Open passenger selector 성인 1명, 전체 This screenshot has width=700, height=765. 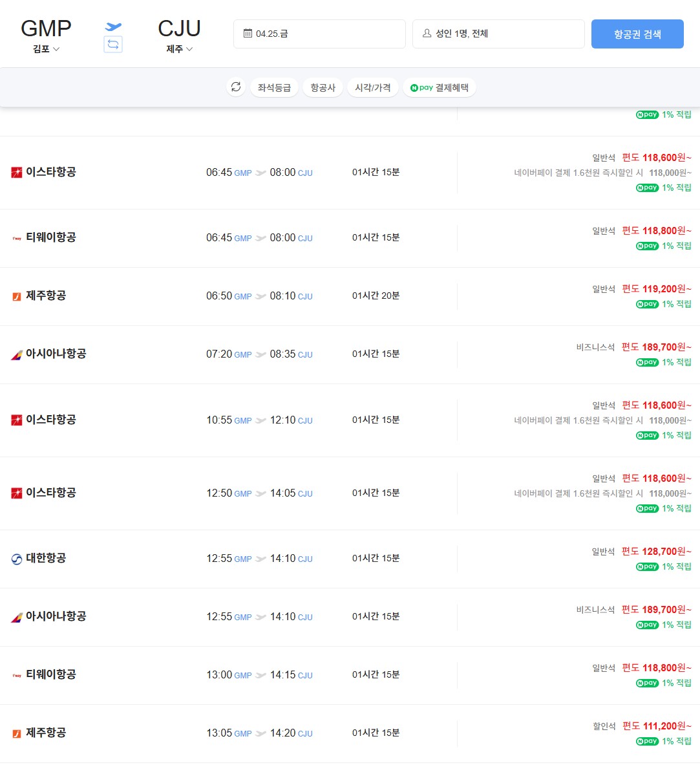pos(498,34)
